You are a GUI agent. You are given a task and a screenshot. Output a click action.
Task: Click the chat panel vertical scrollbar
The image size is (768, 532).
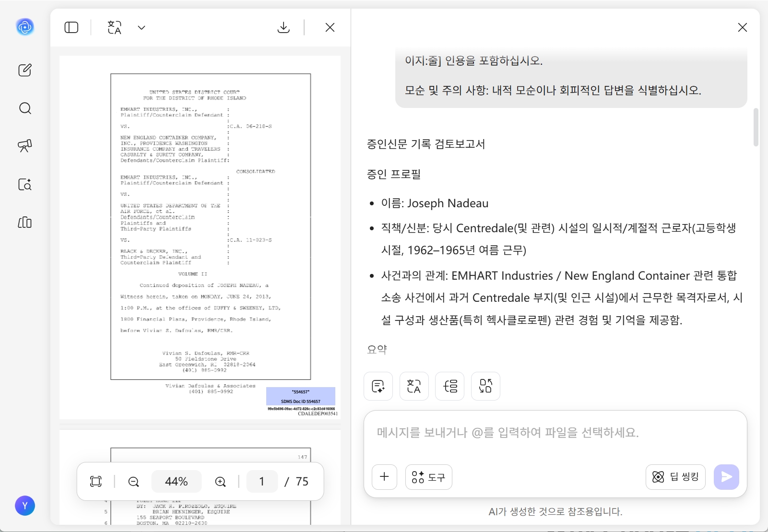(756, 127)
